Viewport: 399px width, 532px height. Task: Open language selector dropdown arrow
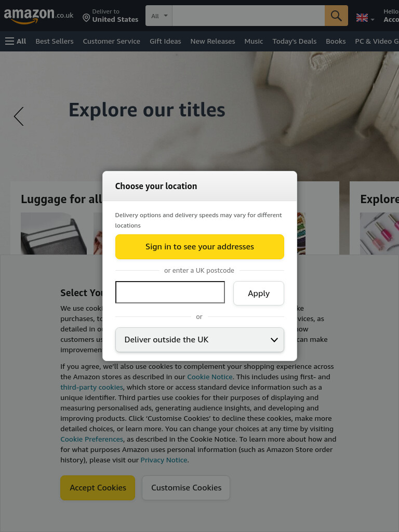[373, 20]
